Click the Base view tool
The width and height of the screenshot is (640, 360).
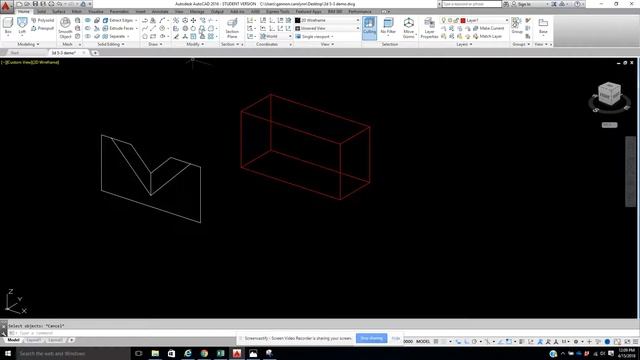click(543, 26)
